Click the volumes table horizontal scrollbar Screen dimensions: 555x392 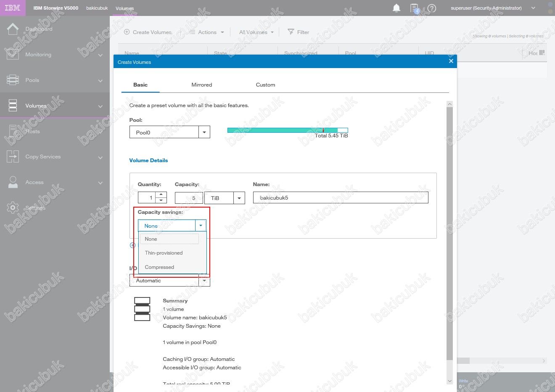coord(502,360)
